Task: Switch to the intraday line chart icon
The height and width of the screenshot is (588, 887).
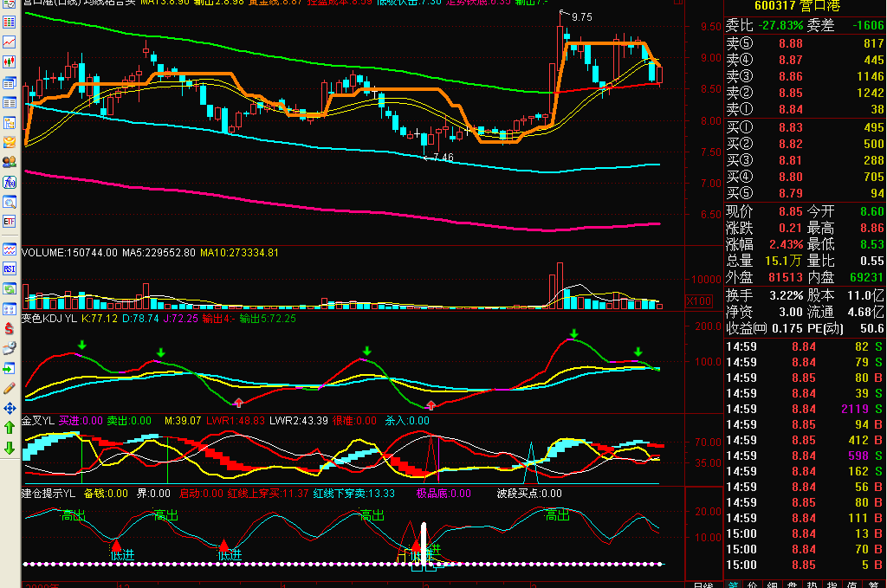Action: [9, 42]
